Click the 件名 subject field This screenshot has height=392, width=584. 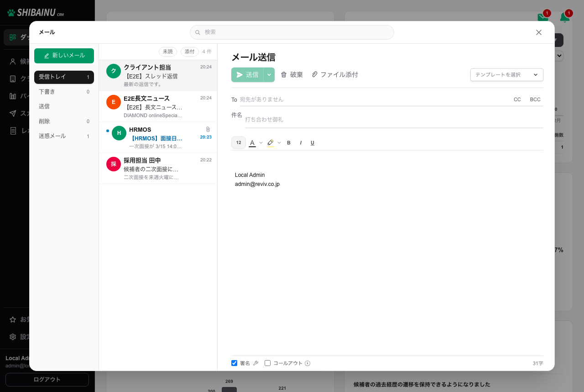[x=394, y=119]
